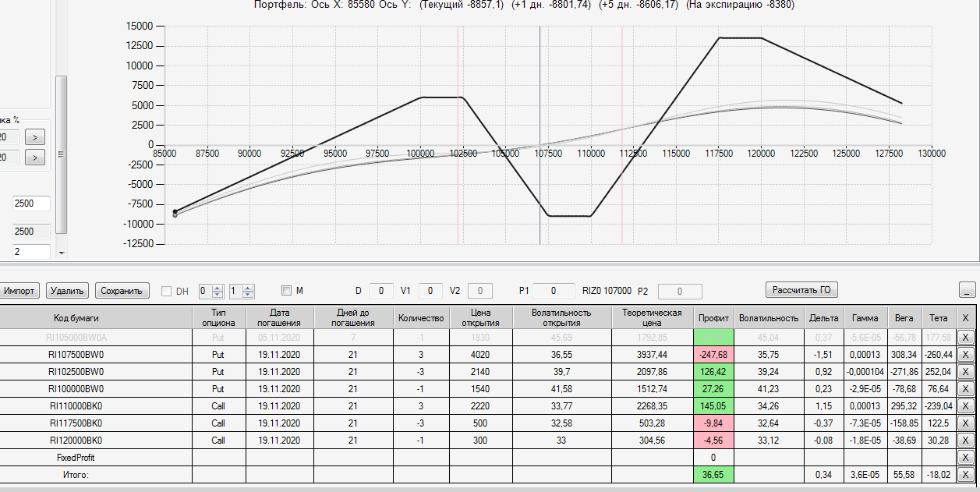Delete the RI100000BW0 row with its X
The width and height of the screenshot is (980, 492).
point(966,389)
